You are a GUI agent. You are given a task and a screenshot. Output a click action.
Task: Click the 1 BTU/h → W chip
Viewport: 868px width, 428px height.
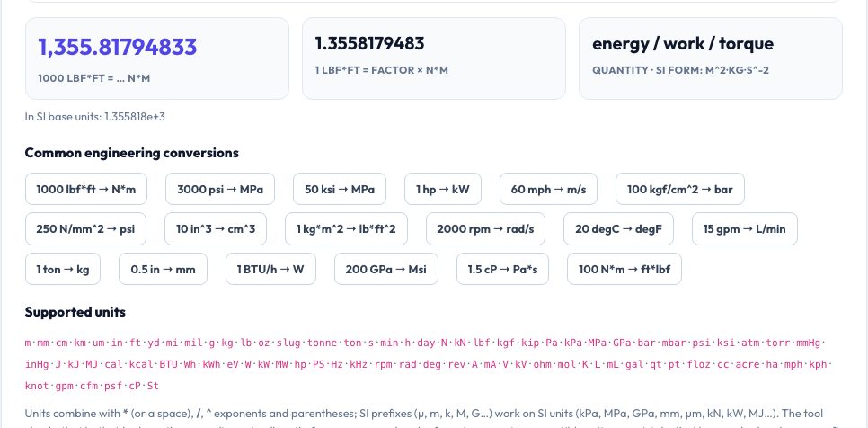tap(270, 269)
